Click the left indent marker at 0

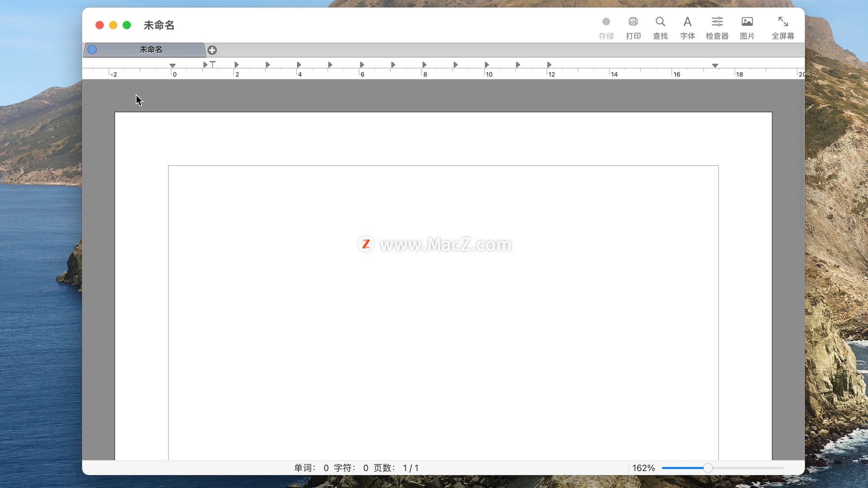pos(172,66)
